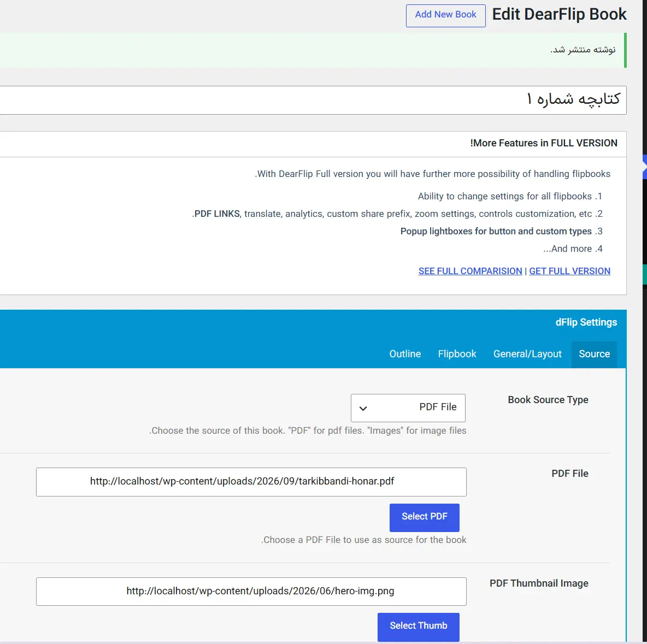Click the Add New Book button

(x=446, y=16)
